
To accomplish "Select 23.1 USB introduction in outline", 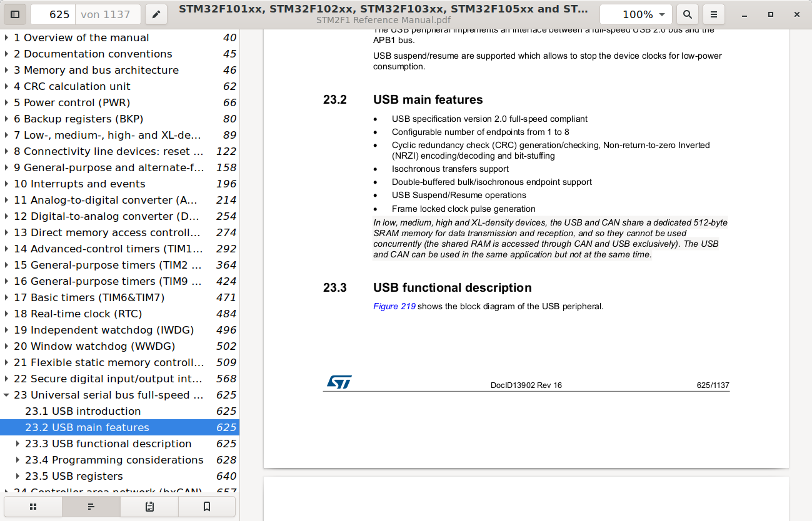I will click(119, 411).
